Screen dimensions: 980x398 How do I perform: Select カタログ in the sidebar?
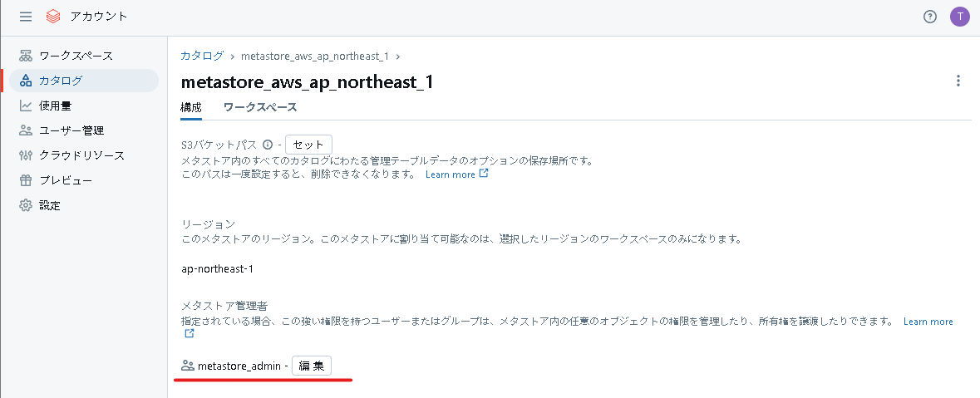pos(84,81)
